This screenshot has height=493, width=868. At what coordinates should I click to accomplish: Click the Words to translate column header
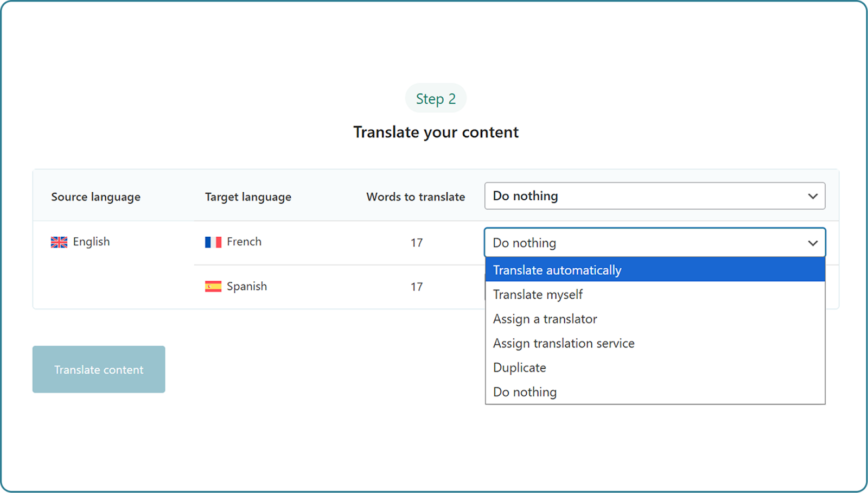416,197
